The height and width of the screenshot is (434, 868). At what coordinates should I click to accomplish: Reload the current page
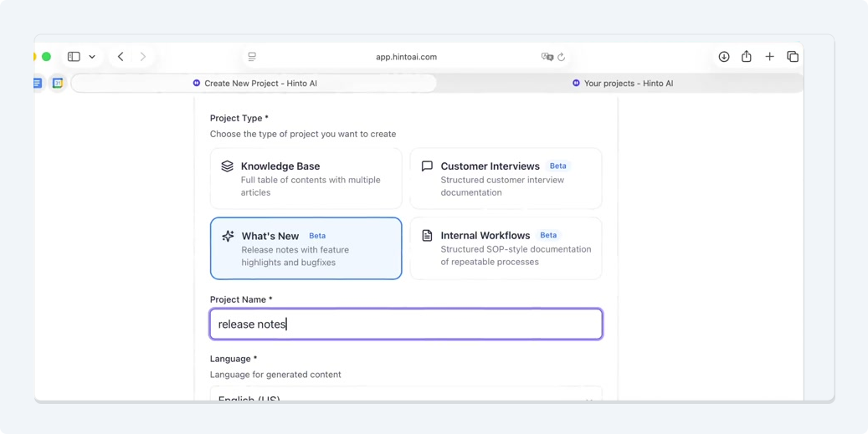tap(562, 57)
